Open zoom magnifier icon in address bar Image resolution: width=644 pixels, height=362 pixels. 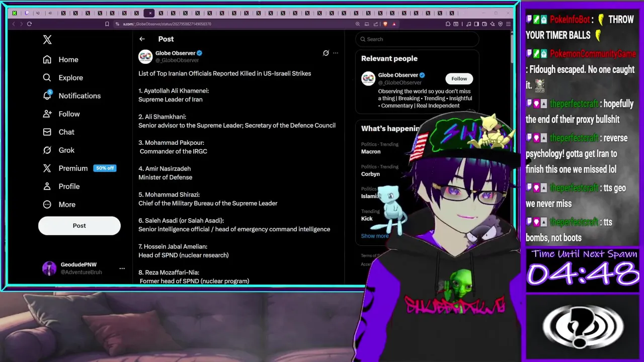click(358, 24)
